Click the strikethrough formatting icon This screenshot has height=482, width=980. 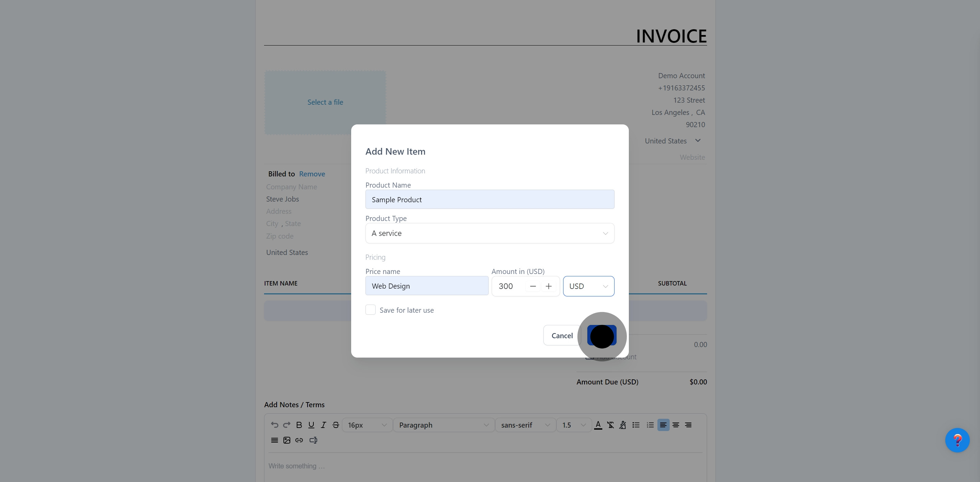click(x=336, y=425)
